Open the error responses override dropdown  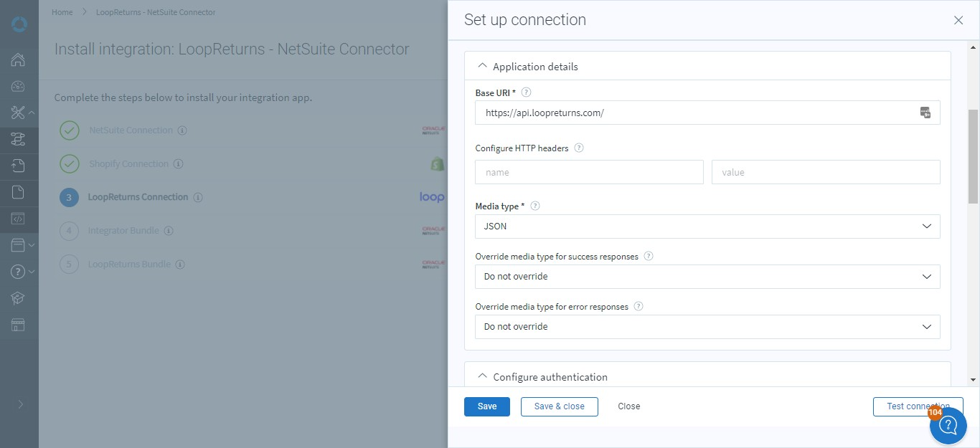pos(707,327)
